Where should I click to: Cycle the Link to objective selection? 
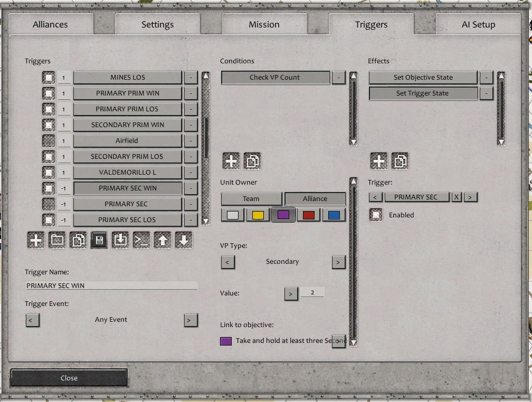[338, 341]
